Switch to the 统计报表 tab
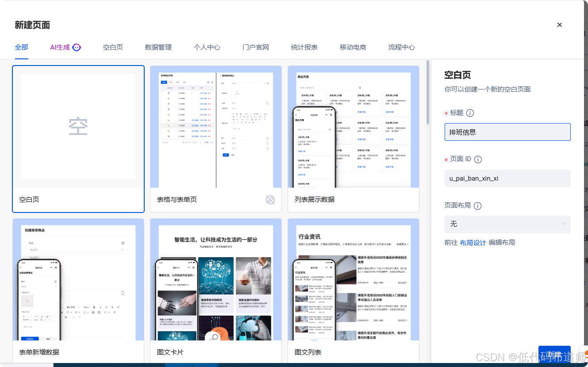The height and width of the screenshot is (367, 588). (304, 47)
